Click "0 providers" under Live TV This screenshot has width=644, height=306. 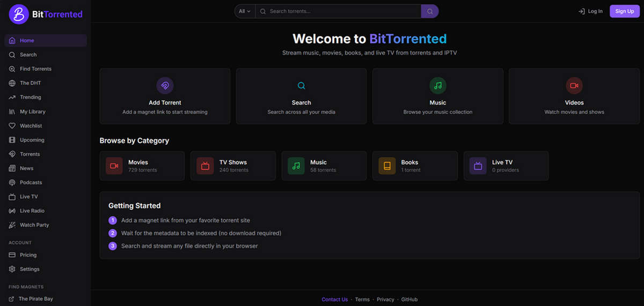[x=506, y=170]
